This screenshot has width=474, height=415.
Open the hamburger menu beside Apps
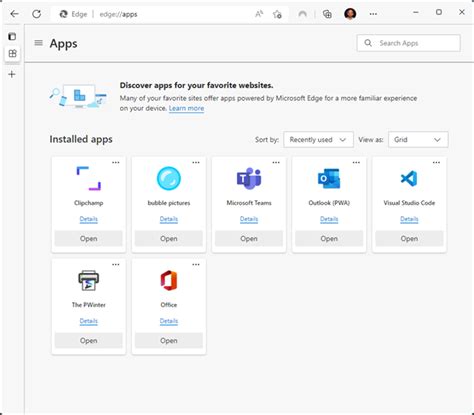coord(39,43)
